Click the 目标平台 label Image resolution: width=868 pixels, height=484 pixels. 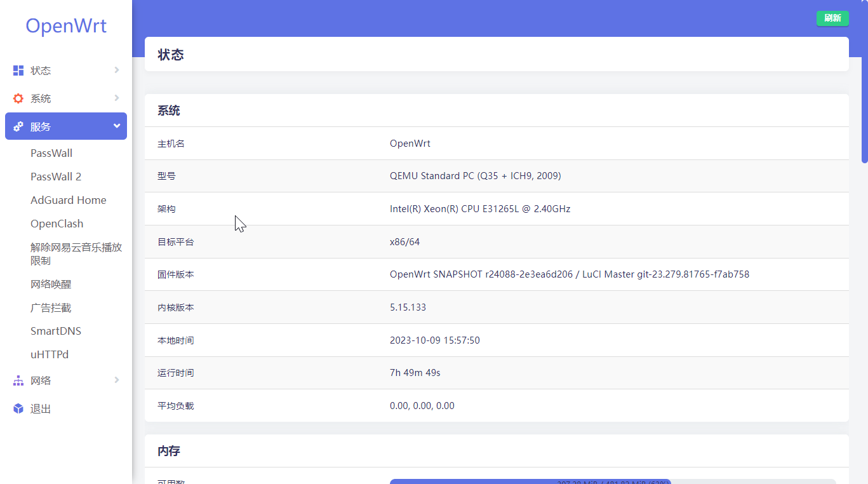[x=176, y=242]
